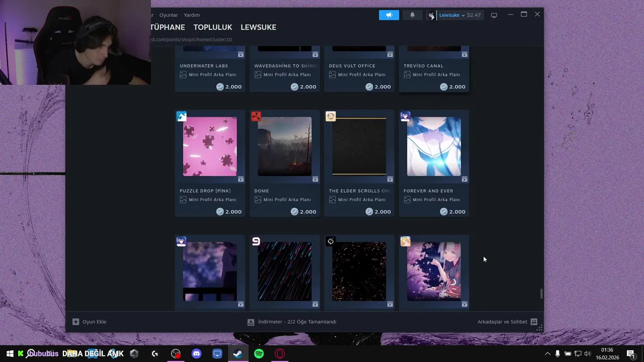644x362 pixels.
Task: Open the game icon on Puzzle Drop card
Action: [182, 117]
